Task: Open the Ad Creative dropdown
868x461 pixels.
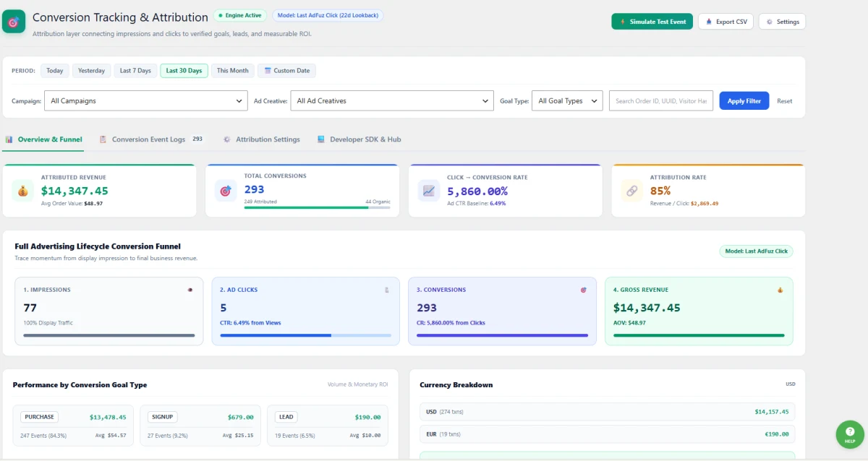Action: pos(393,101)
